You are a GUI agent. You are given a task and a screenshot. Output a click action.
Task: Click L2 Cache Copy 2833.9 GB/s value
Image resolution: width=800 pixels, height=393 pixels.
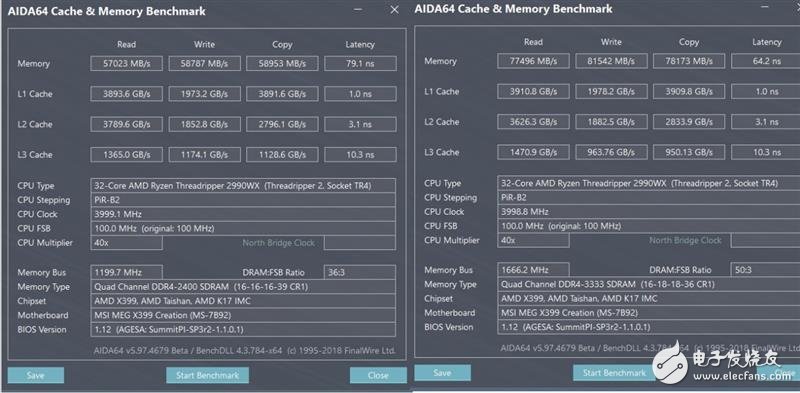[689, 121]
